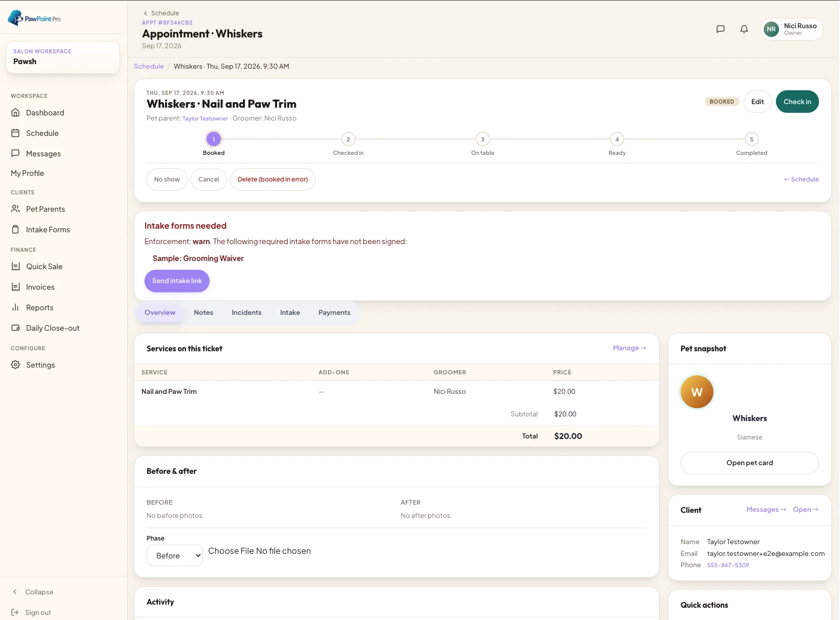Click the Send intake link button
The height and width of the screenshot is (620, 840).
177,281
